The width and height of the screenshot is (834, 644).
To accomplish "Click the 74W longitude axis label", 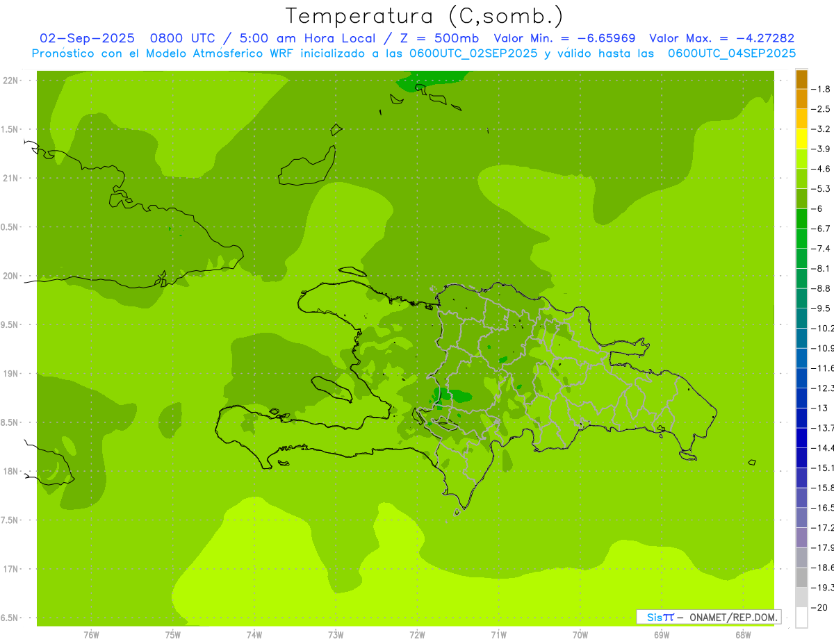I will tap(254, 634).
